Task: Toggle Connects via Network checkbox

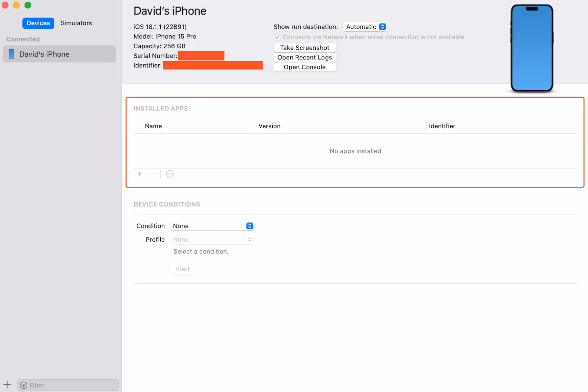Action: [277, 37]
